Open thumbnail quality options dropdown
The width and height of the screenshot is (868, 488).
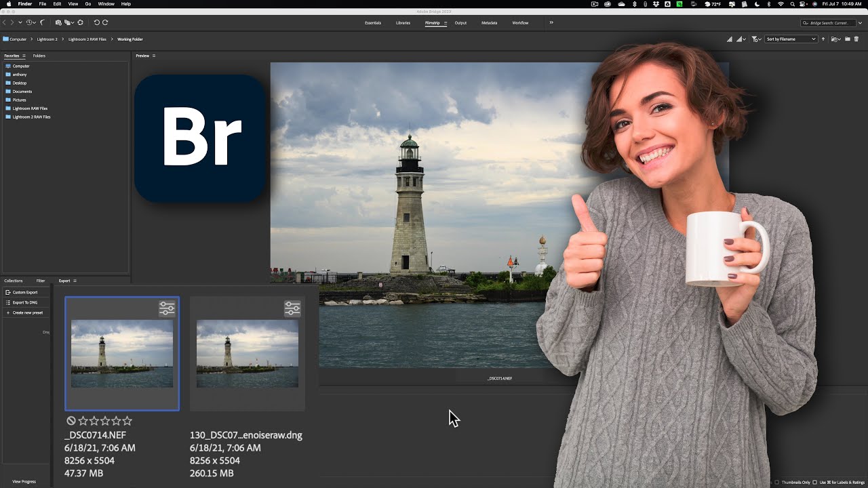tap(742, 39)
